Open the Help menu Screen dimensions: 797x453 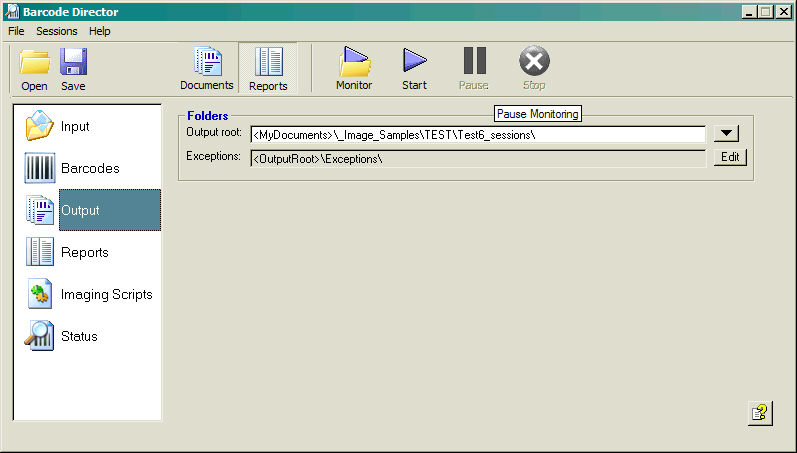tap(100, 31)
